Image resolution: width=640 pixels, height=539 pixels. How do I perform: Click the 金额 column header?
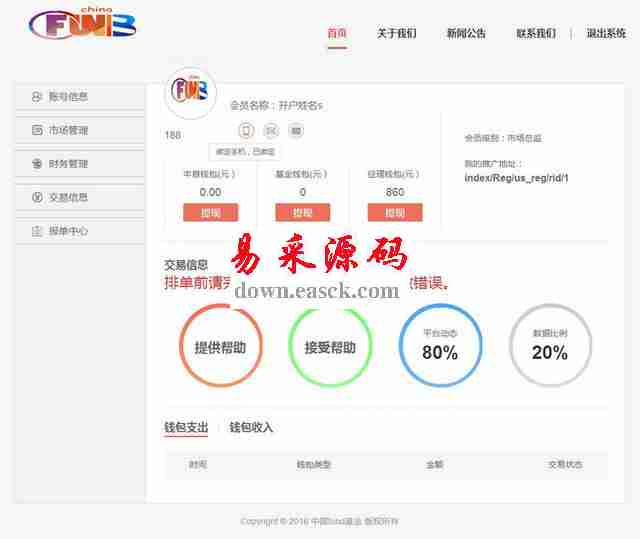(x=435, y=464)
